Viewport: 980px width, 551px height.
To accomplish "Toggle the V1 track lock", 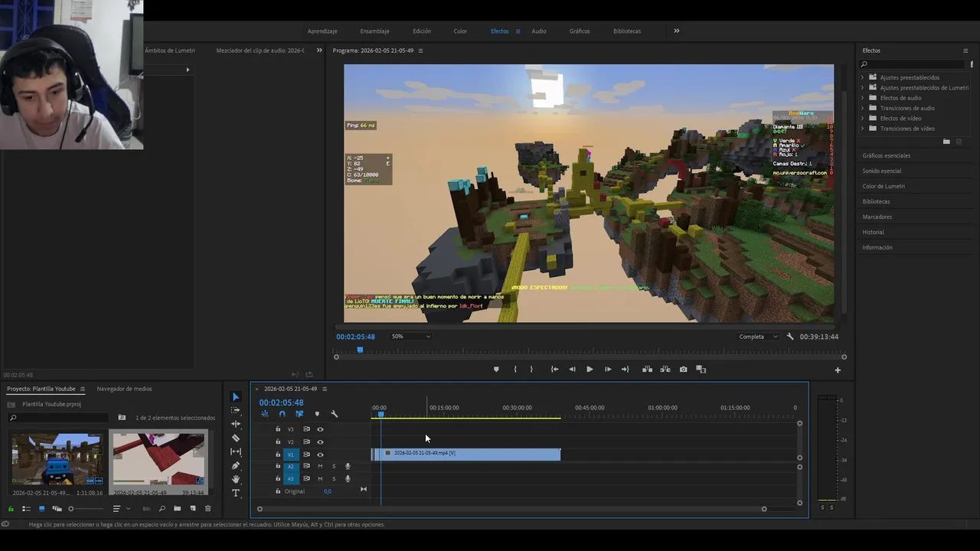I will [278, 455].
